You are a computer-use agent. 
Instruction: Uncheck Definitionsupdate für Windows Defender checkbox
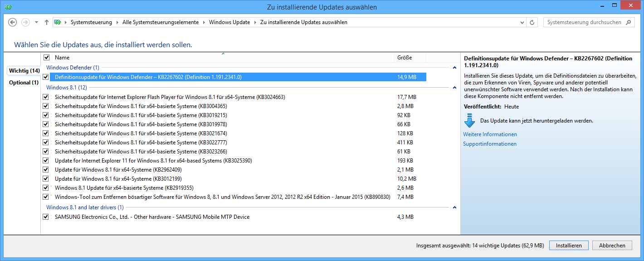click(x=46, y=77)
